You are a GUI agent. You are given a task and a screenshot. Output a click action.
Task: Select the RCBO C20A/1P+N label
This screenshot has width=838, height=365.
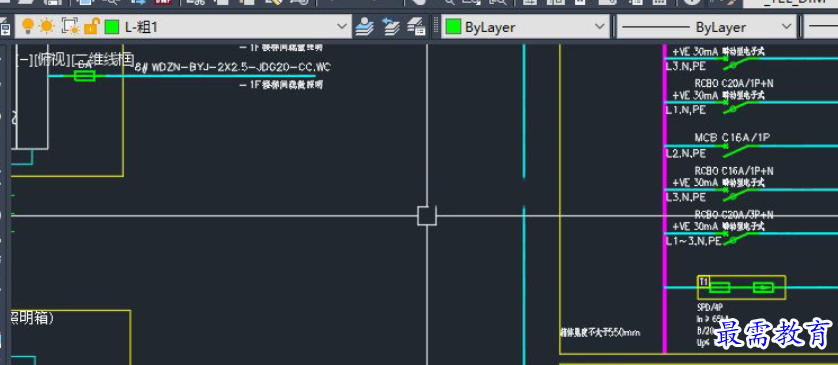pos(734,83)
